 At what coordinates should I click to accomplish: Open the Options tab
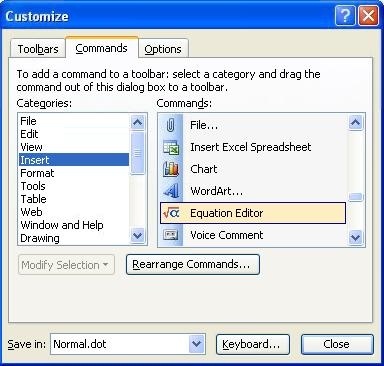(163, 49)
